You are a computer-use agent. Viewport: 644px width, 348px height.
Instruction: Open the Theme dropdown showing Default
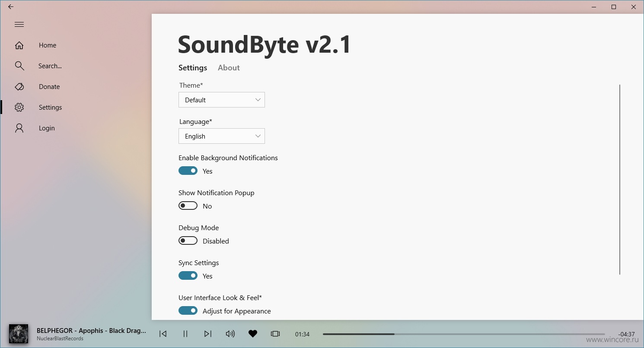pos(222,100)
